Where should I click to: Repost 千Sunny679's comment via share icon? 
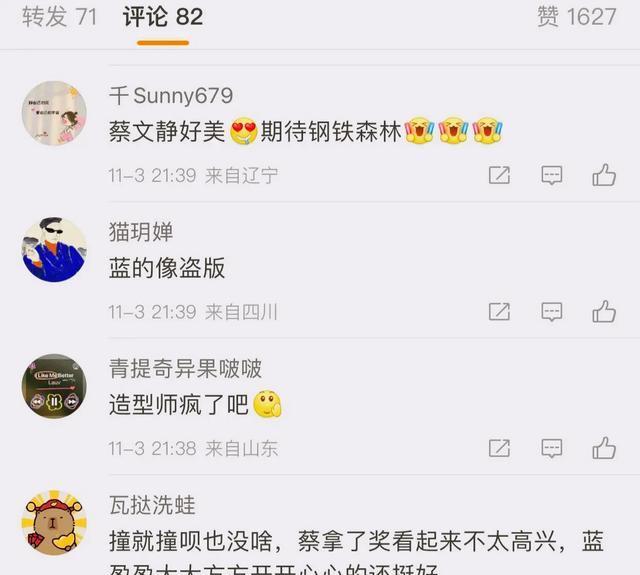[499, 175]
